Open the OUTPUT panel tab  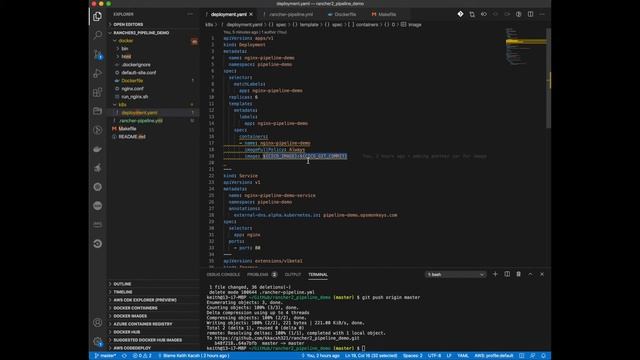293,275
